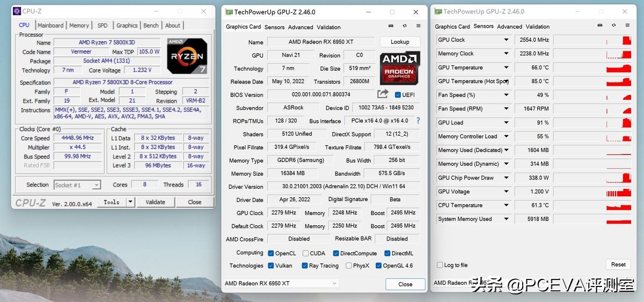Enable the CUDA checkbox

point(305,253)
